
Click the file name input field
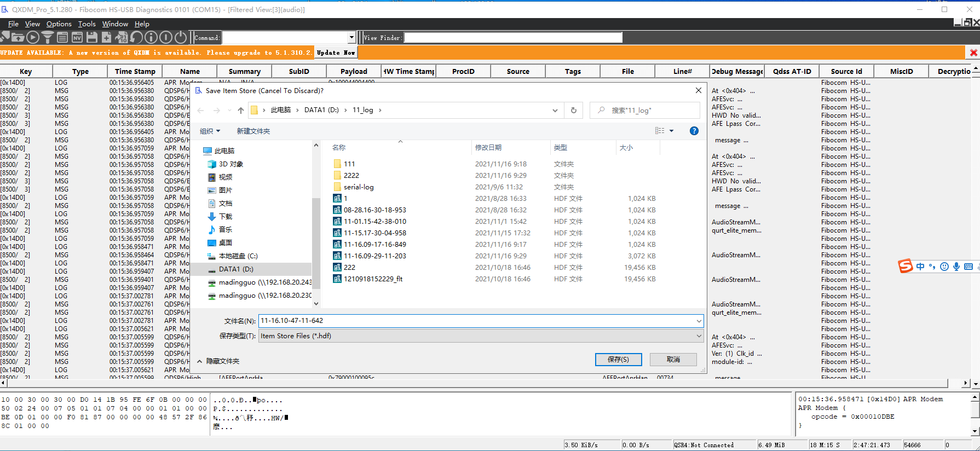coord(476,321)
